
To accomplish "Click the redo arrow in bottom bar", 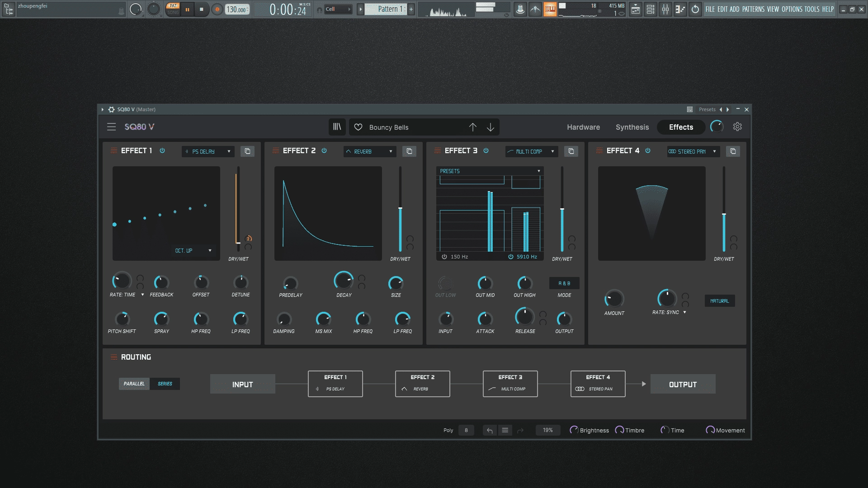I will coord(520,431).
